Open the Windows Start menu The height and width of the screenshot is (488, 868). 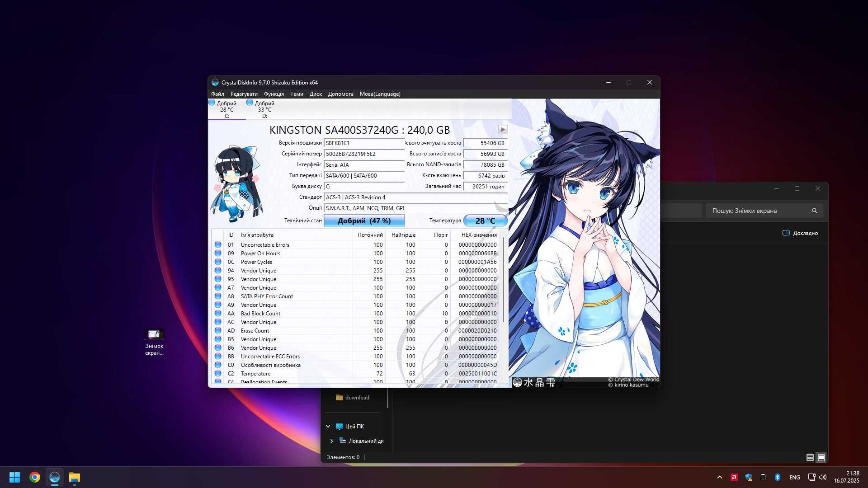click(x=15, y=477)
